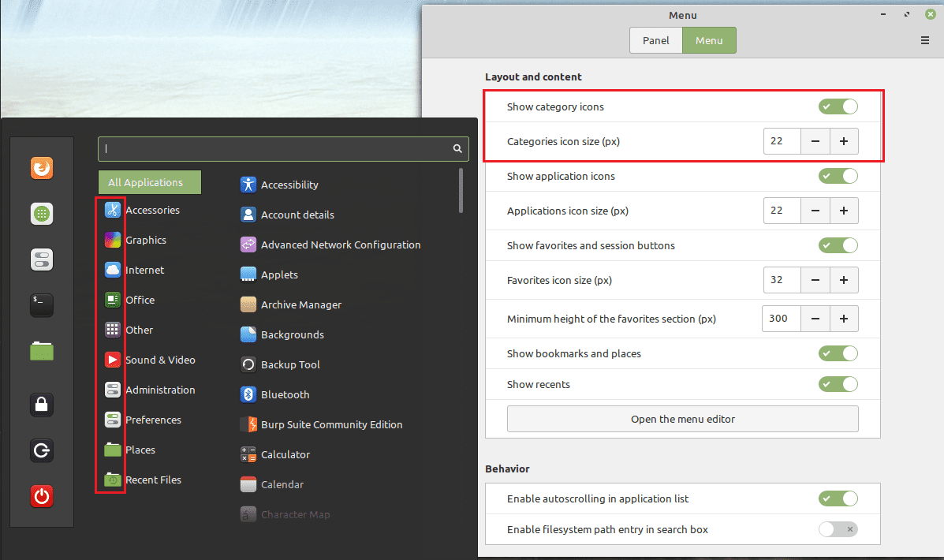Toggle Show application icons switch
This screenshot has width=944, height=560.
838,176
